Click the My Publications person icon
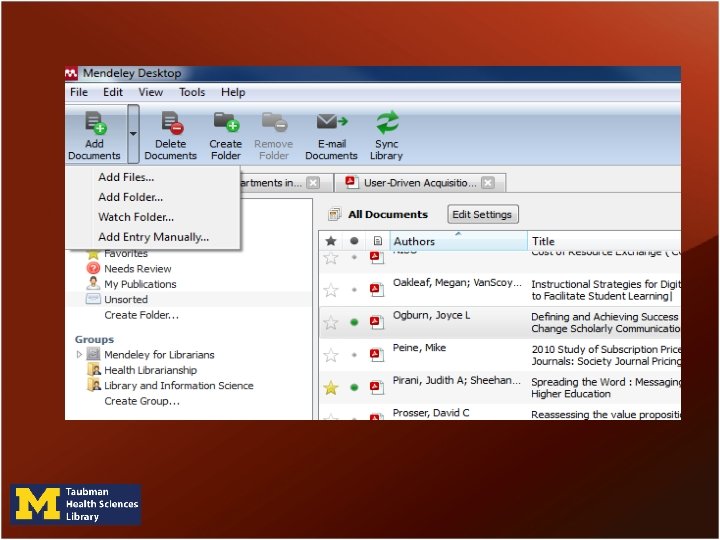The image size is (720, 540). click(93, 283)
